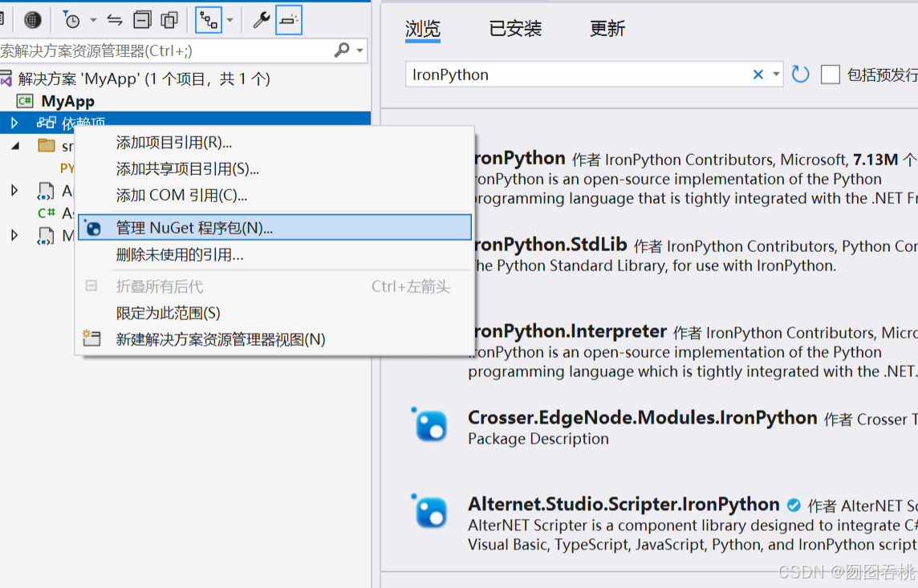This screenshot has width=918, height=588.
Task: Click the Alternet package NuGet icon
Action: (430, 511)
